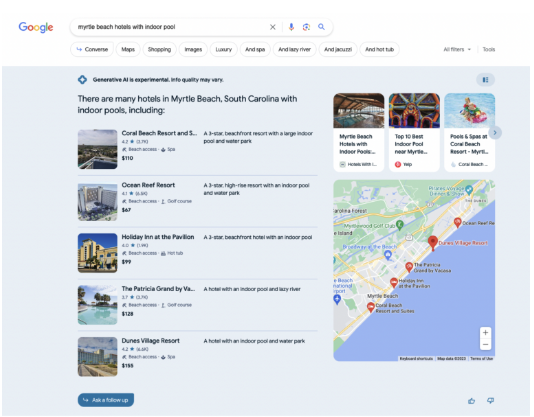
Task: Click the Myrtle Beach map label
Action: click(x=382, y=296)
